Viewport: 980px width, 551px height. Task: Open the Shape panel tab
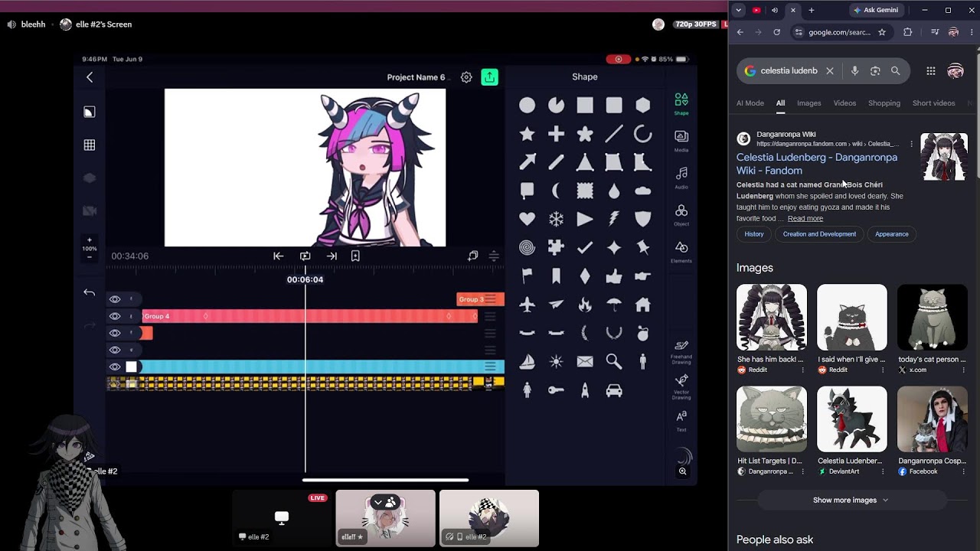[x=681, y=103]
